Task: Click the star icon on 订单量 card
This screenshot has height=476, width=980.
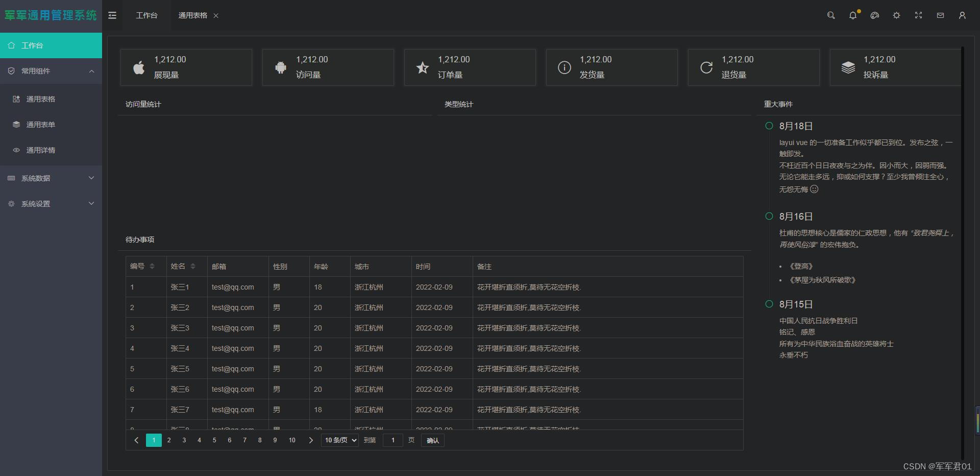Action: tap(423, 67)
